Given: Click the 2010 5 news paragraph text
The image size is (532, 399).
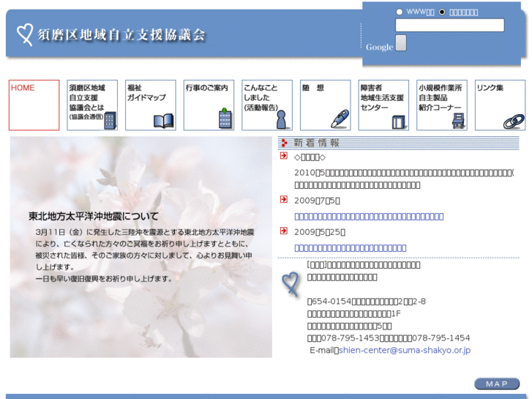Looking at the screenshot, I should [x=404, y=179].
